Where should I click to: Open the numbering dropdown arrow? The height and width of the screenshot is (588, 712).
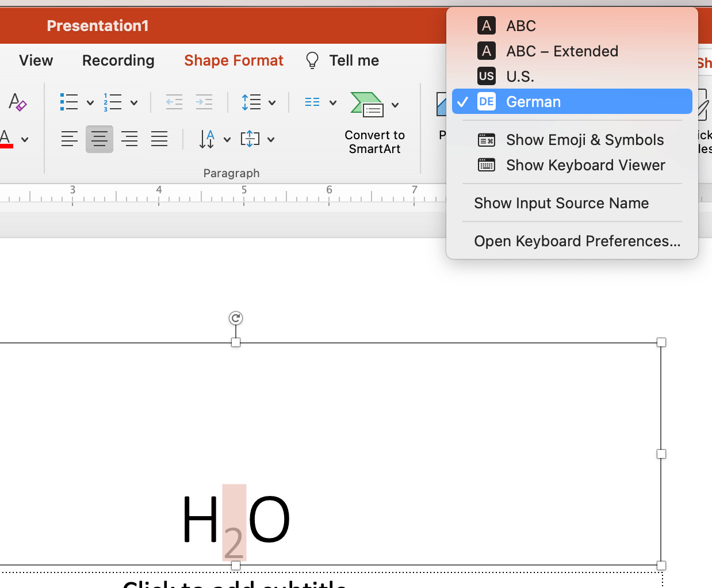pos(134,103)
